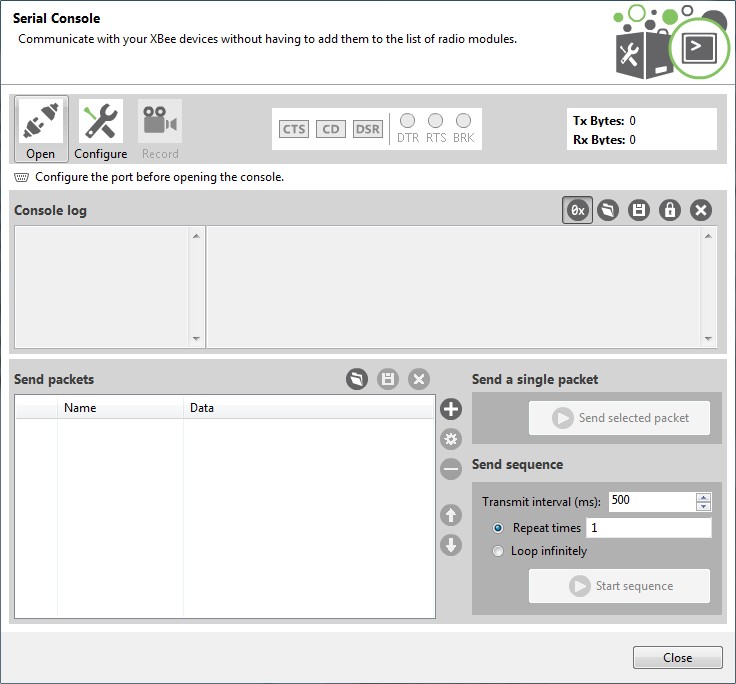Click the Name column header
This screenshot has height=684, width=736.
[120, 407]
